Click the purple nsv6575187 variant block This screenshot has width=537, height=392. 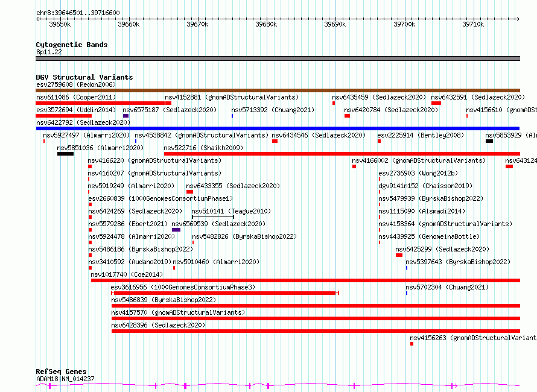click(126, 116)
